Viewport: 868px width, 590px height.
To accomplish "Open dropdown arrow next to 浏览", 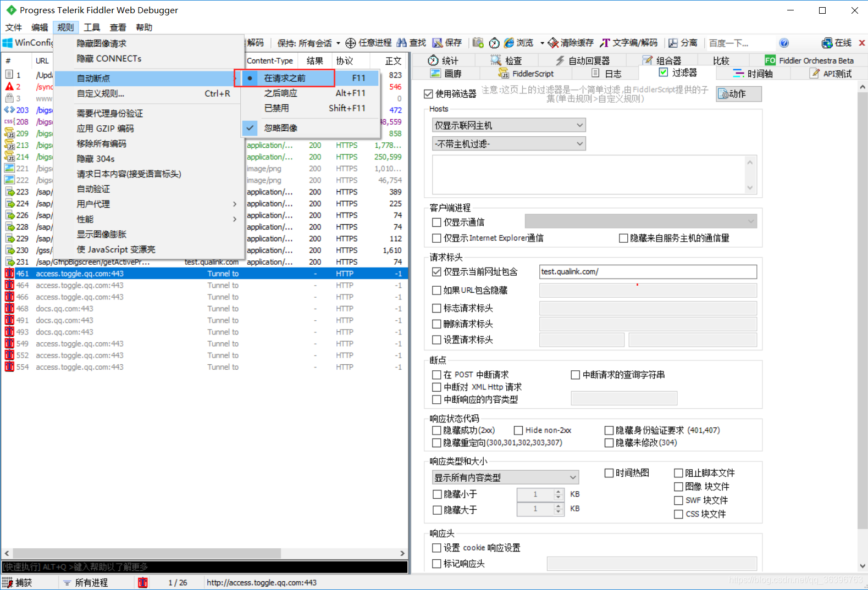I will (x=542, y=43).
